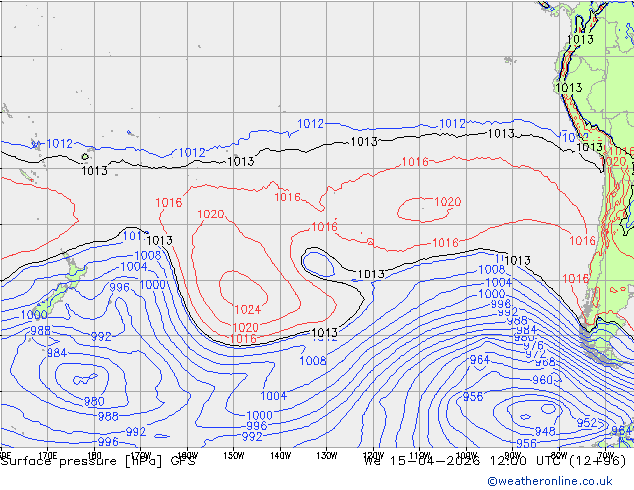Select the 1016 label off the Chilean coast
The width and height of the screenshot is (634, 490).
(x=576, y=279)
